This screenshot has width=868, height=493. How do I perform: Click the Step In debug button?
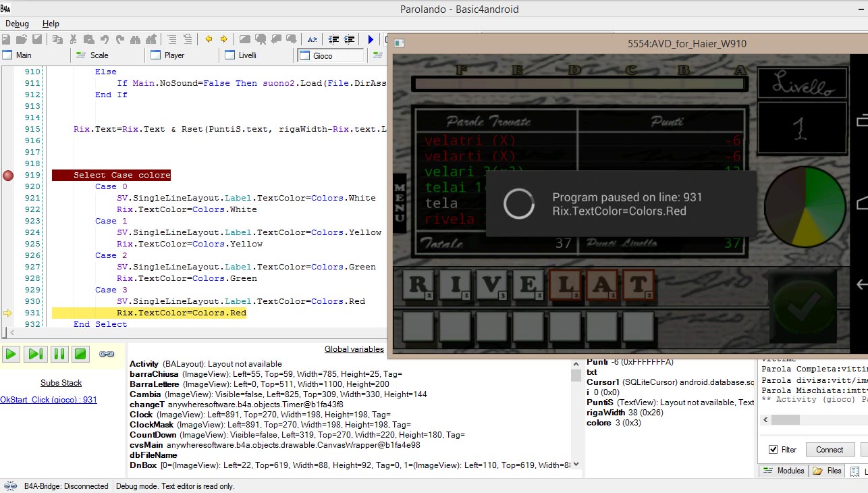click(35, 353)
